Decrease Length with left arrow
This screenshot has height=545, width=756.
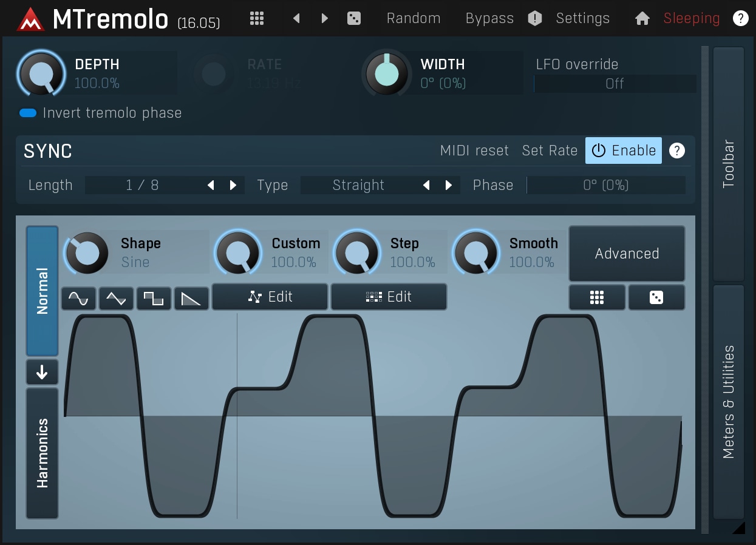tap(211, 185)
